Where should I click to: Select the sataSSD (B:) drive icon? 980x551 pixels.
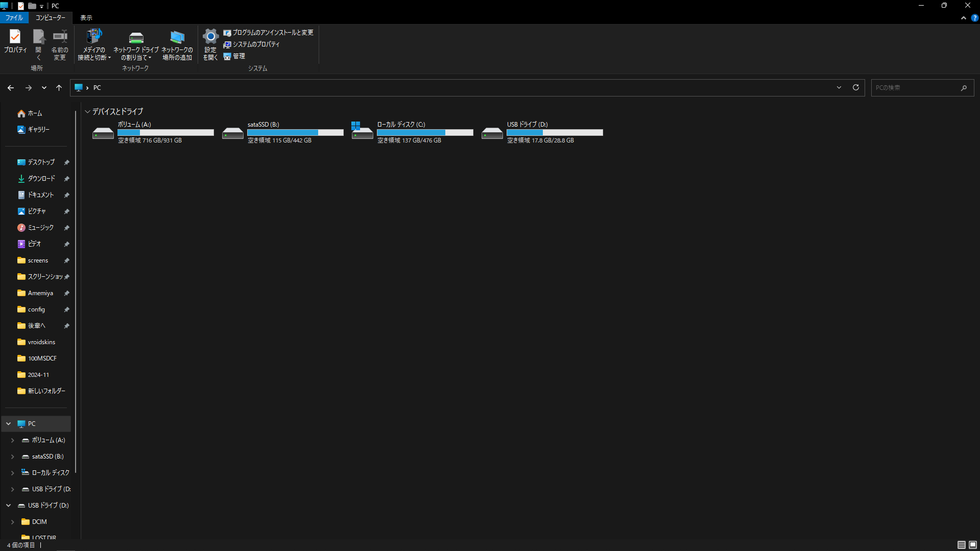pos(233,133)
